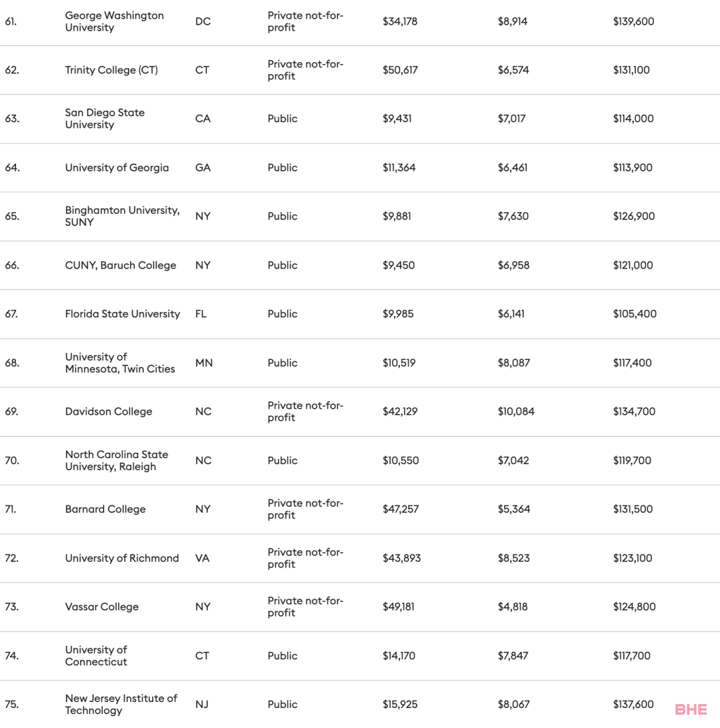This screenshot has height=728, width=720.
Task: Select Vassar College name
Action: [101, 607]
